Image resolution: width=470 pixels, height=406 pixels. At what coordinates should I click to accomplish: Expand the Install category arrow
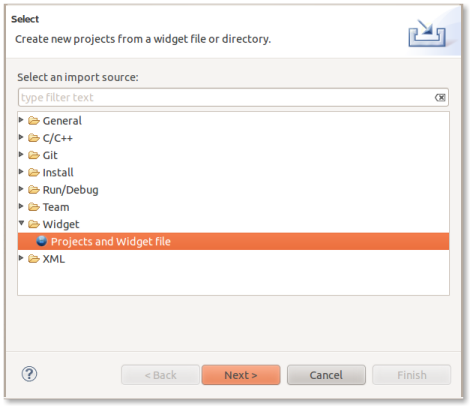(x=21, y=171)
